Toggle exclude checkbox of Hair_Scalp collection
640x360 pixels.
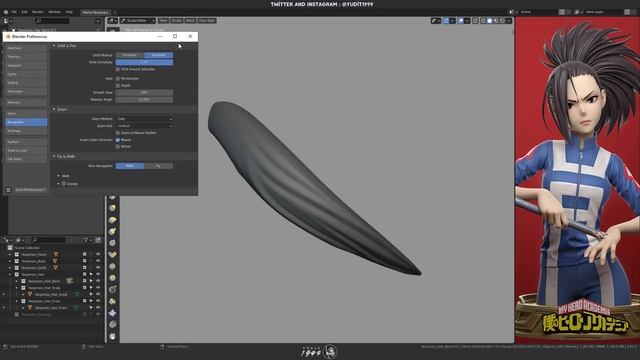(84, 288)
